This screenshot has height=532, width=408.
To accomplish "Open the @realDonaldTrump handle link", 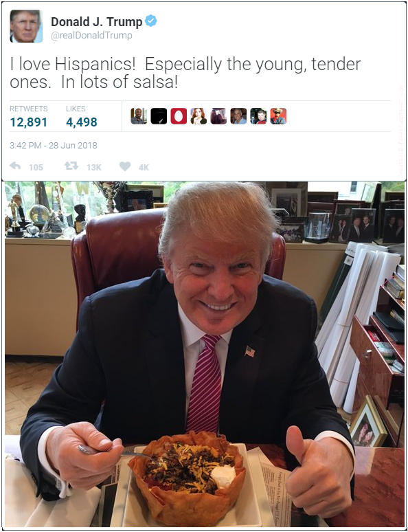I will [91, 36].
